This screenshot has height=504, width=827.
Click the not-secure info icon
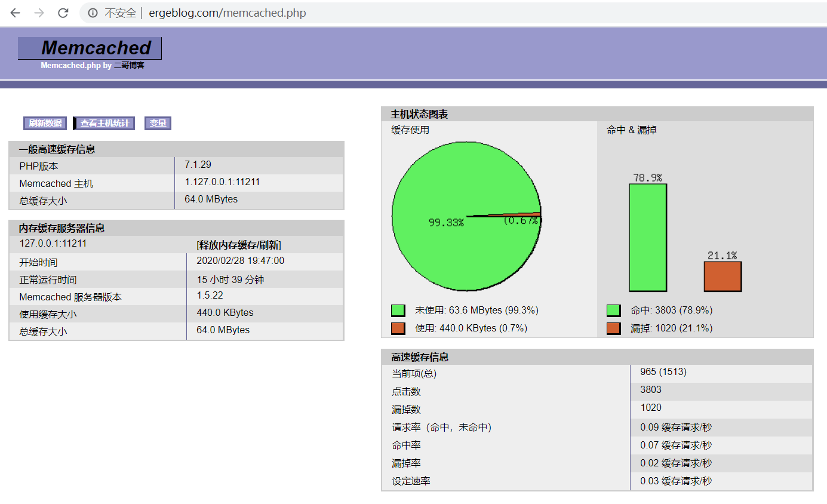tap(93, 13)
